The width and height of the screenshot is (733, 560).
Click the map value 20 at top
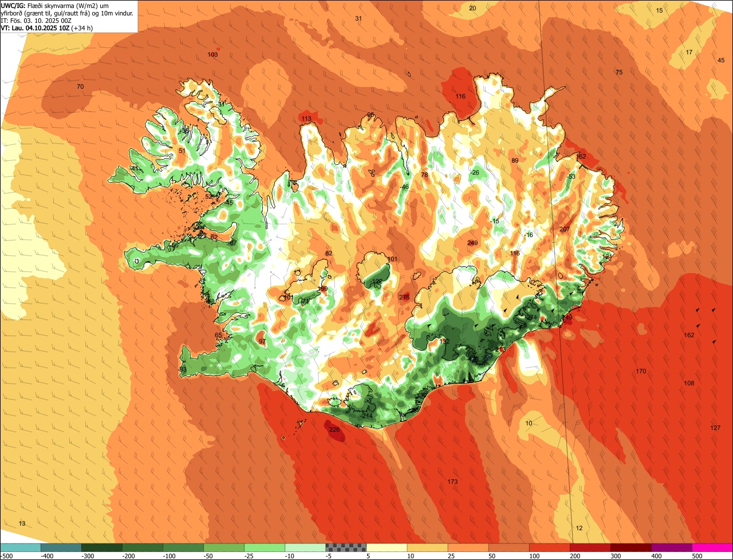click(472, 8)
